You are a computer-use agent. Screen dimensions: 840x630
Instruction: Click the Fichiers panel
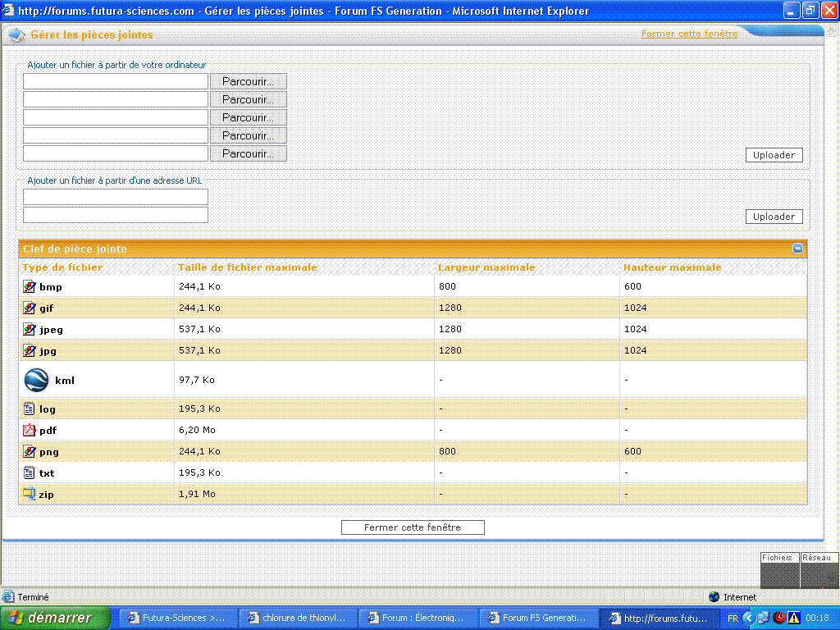pyautogui.click(x=779, y=571)
